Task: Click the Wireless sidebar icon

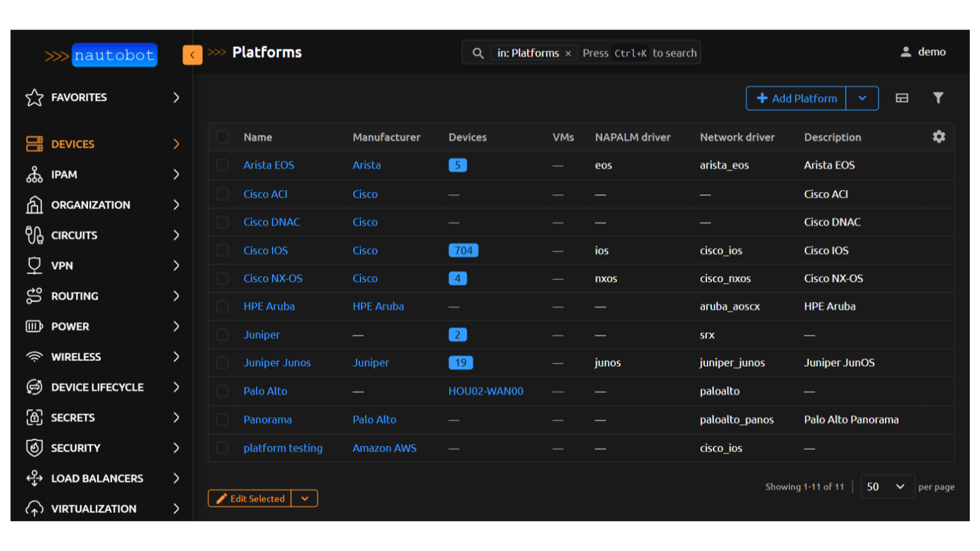Action: coord(33,356)
